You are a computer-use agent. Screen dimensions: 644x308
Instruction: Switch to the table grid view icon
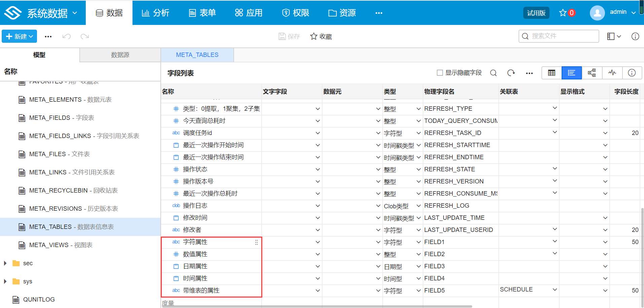(551, 73)
